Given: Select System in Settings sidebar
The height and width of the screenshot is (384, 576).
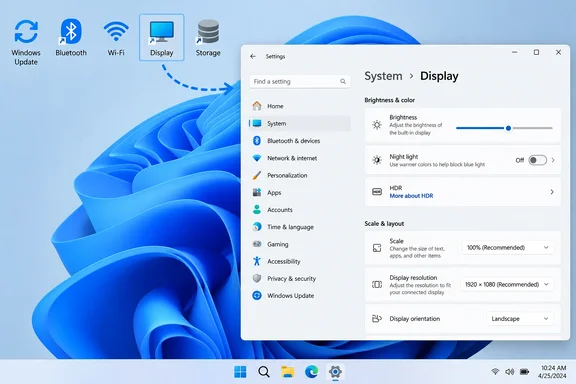Looking at the screenshot, I should click(299, 123).
